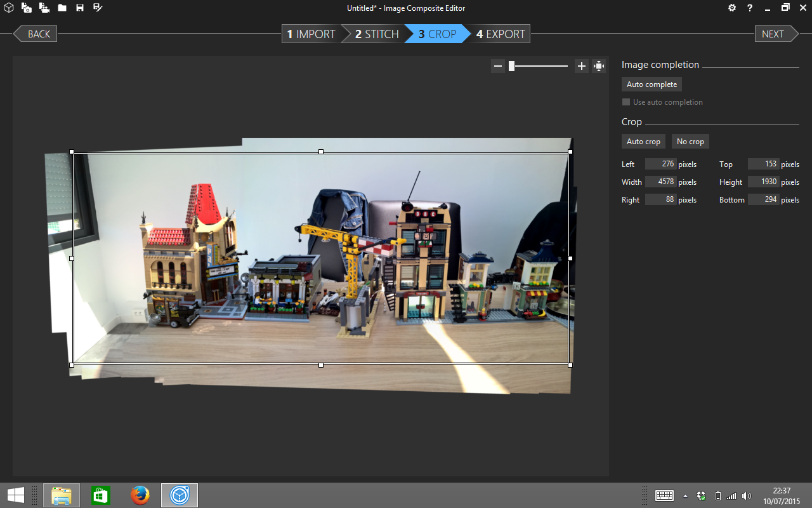
Task: Click the Width pixels field
Action: (x=660, y=182)
